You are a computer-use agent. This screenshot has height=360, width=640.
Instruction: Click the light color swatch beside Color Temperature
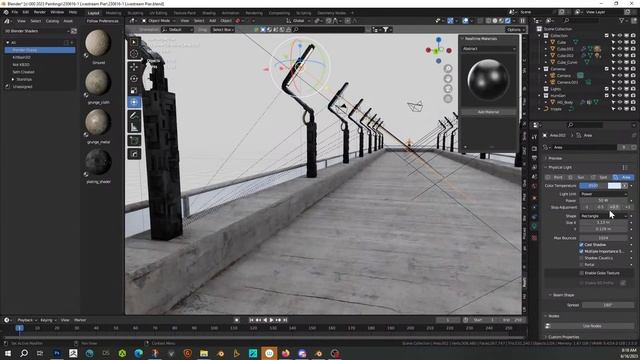click(x=614, y=186)
